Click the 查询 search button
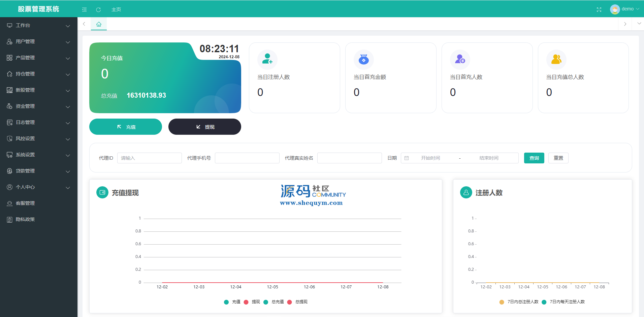Image resolution: width=644 pixels, height=317 pixels. click(x=534, y=158)
